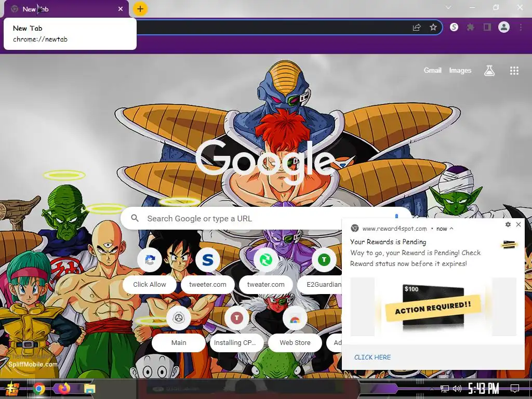
Task: Click CLICK HERE in the notification
Action: point(373,357)
